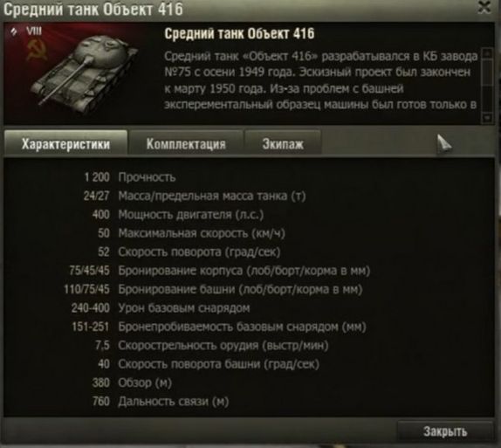This screenshot has width=501, height=448.
Task: Close the Объект 416 info window
Action: pos(484,7)
